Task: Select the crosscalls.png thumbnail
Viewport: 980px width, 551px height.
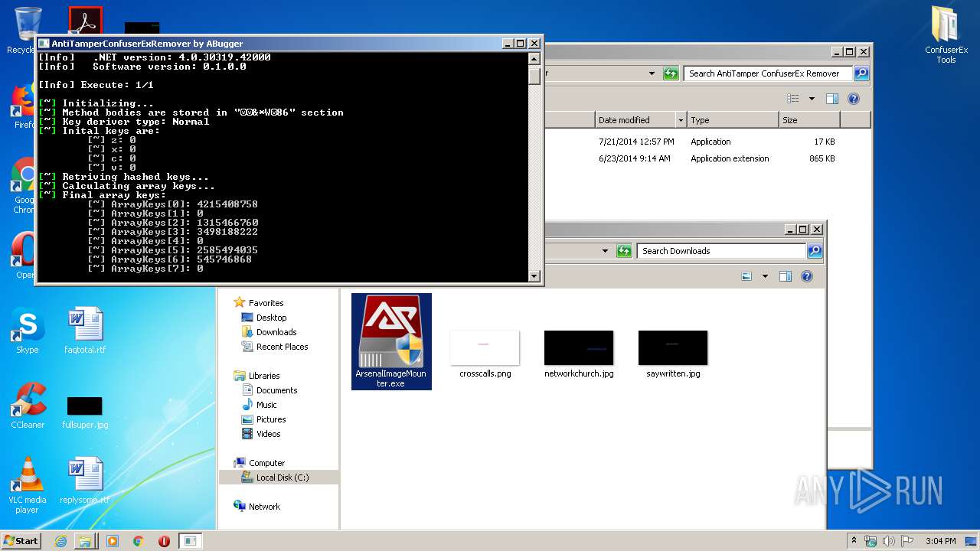Action: click(x=485, y=354)
